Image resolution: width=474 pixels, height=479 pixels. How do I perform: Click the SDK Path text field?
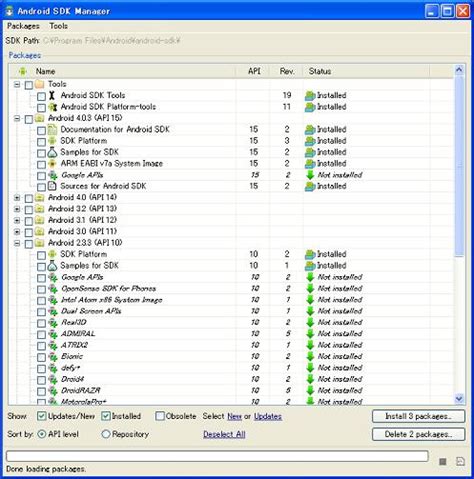(x=112, y=41)
